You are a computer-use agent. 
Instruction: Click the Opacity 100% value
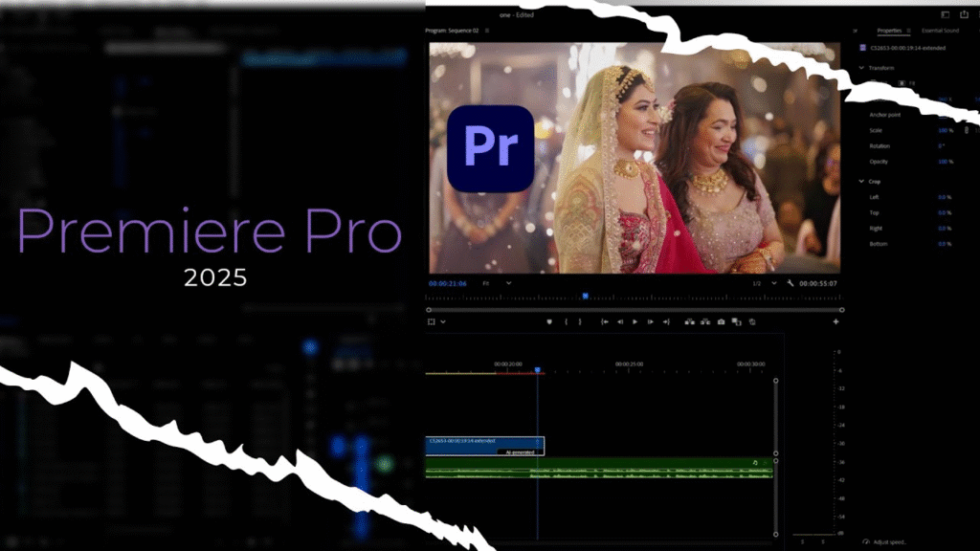945,162
